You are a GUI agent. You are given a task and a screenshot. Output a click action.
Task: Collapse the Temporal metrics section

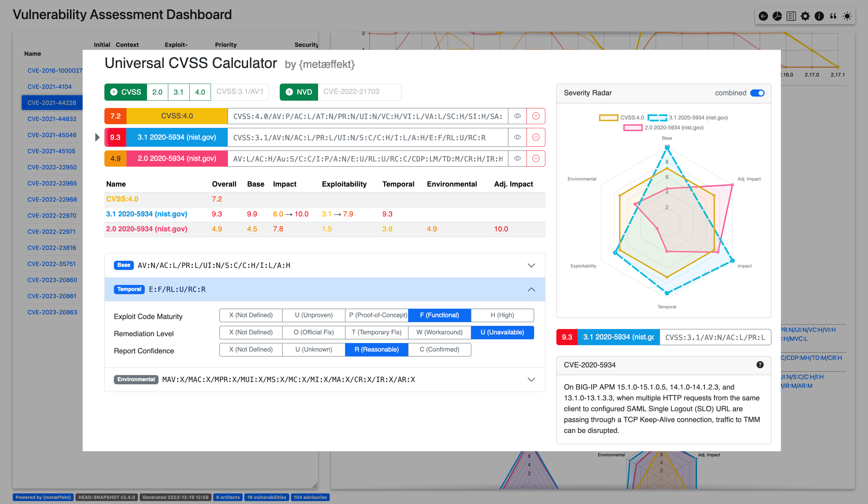pyautogui.click(x=531, y=289)
